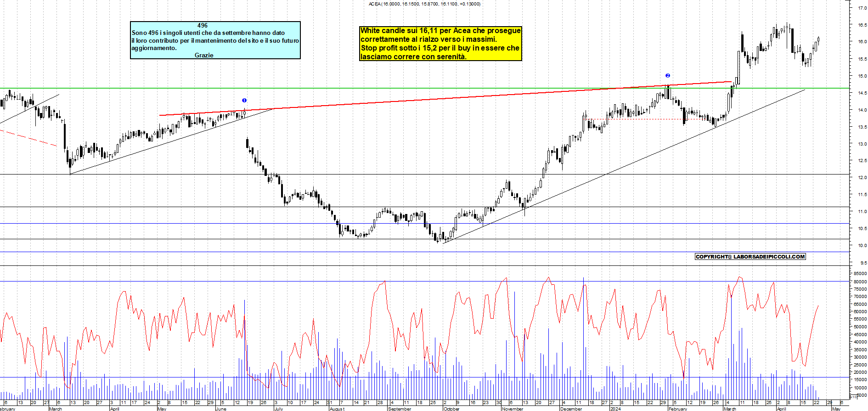Click the 16.5 price axis label
This screenshot has height=411, width=868.
click(x=862, y=25)
